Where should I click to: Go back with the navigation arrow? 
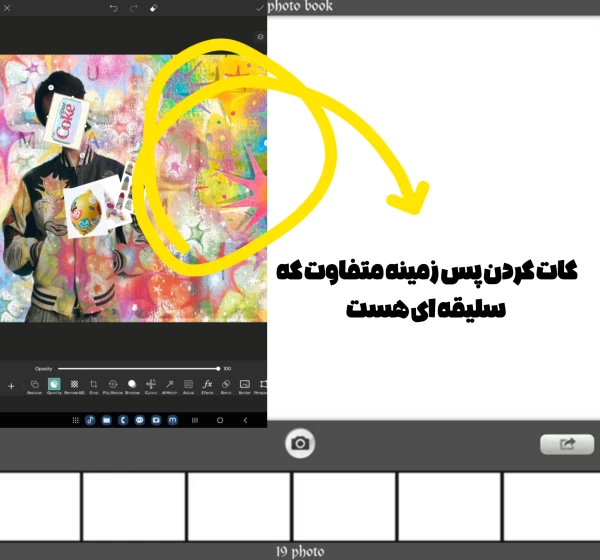245,420
